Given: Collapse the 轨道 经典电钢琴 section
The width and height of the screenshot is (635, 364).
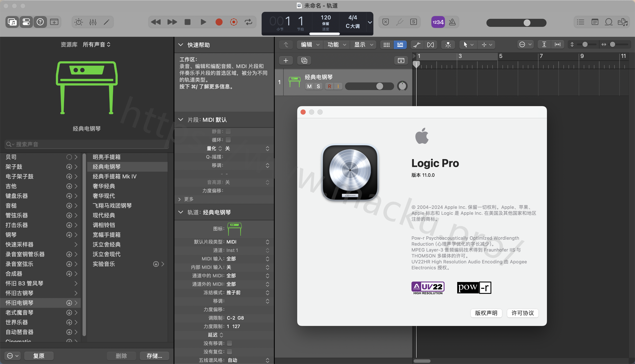Looking at the screenshot, I should 181,212.
